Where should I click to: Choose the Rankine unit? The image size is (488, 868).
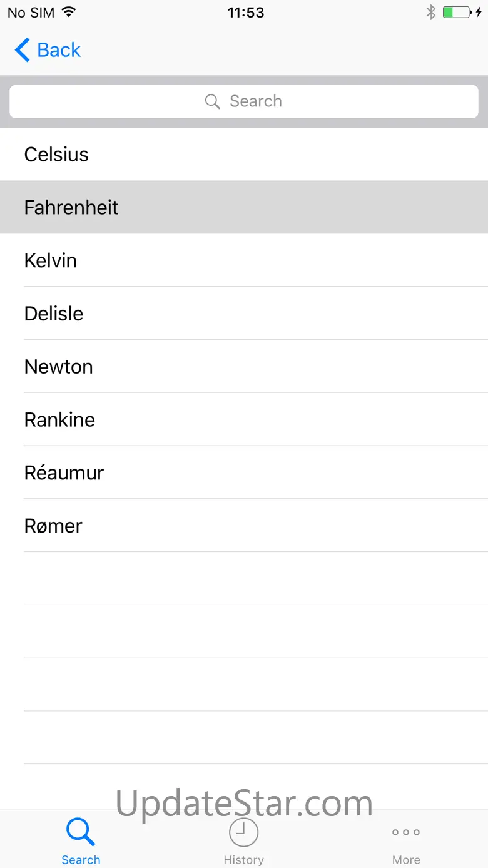[59, 420]
